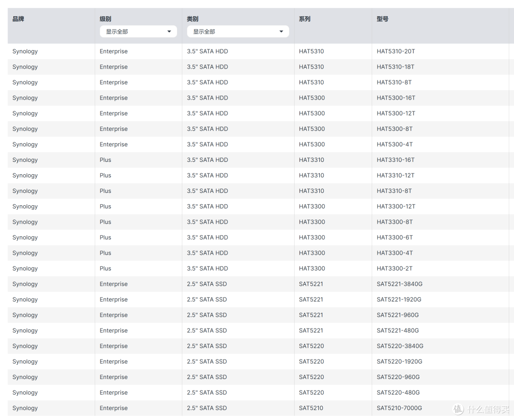Click series cell in HAT3300-12T row
Screen dimensions: 514x420
click(x=312, y=207)
